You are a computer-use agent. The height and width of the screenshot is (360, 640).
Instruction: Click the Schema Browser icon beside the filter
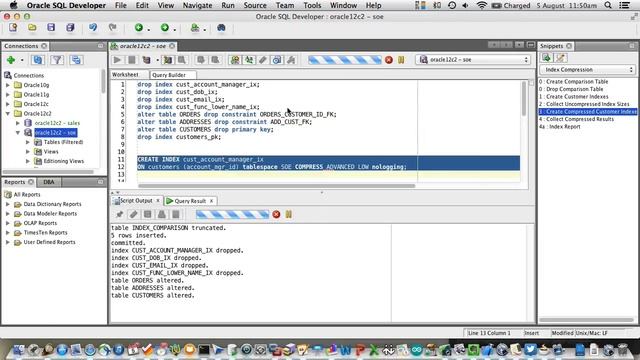(x=76, y=60)
